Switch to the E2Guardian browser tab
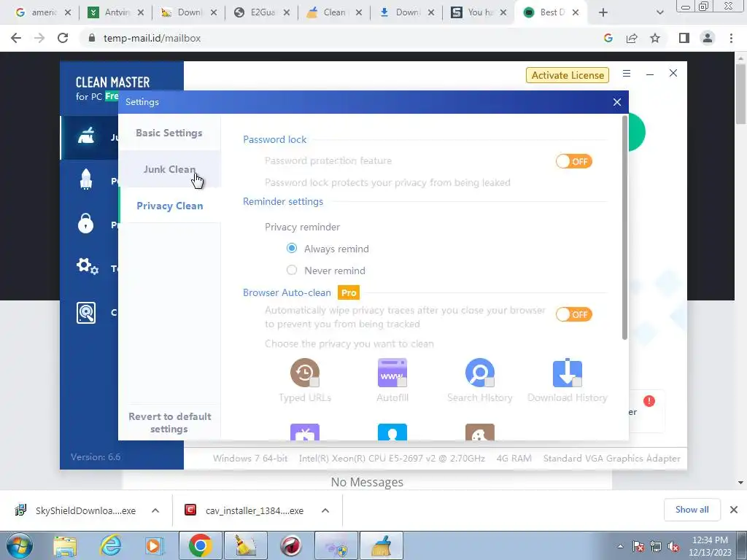747x560 pixels. (261, 12)
